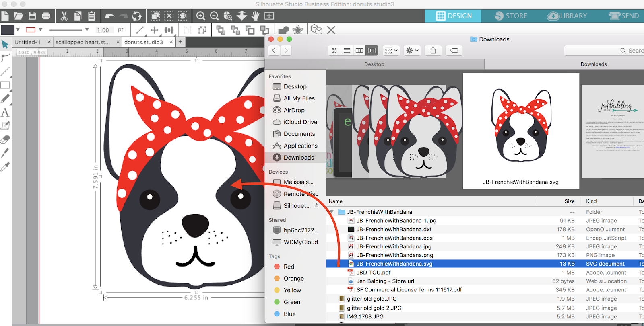Viewport: 644px width, 326px height.
Task: Click the Copy icon in Silhouette toolbar
Action: [78, 16]
